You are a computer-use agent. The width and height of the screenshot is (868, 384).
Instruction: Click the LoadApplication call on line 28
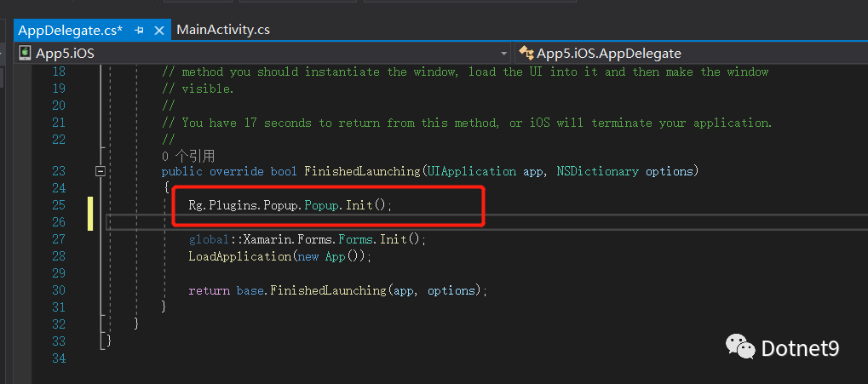pyautogui.click(x=239, y=257)
